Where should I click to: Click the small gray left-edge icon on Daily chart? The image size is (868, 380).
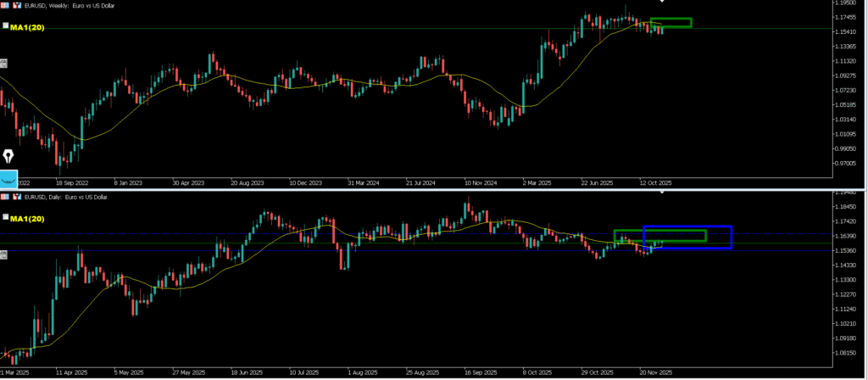[x=3, y=253]
